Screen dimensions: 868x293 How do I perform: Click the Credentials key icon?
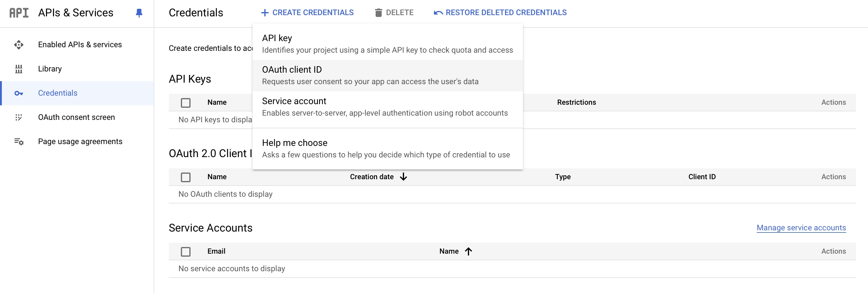(x=19, y=93)
